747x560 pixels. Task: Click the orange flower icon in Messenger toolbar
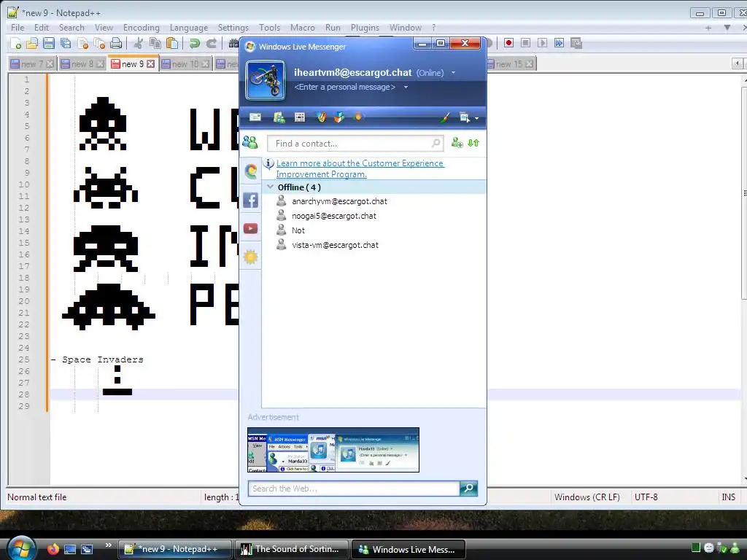[x=358, y=117]
